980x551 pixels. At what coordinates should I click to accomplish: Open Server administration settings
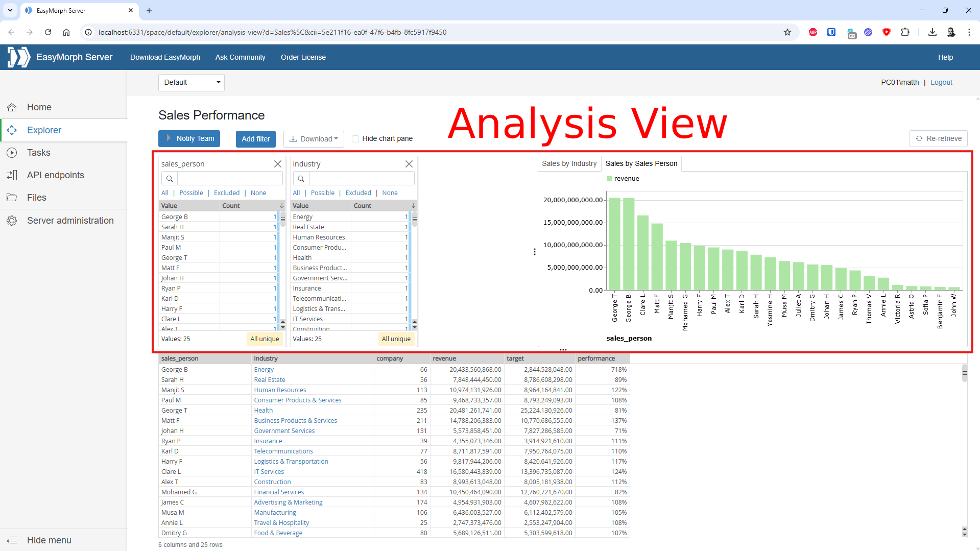[x=70, y=221]
